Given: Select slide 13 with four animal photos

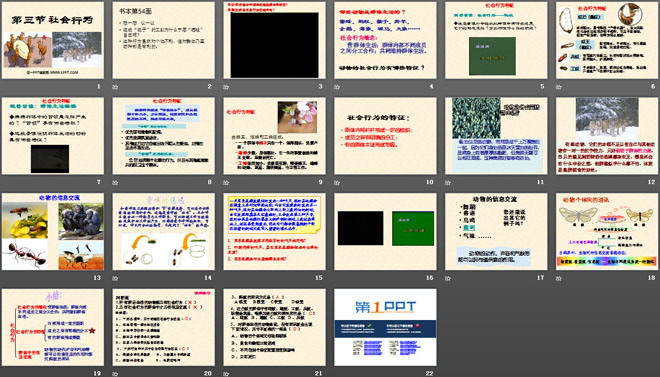Looking at the screenshot, I should point(53,231).
